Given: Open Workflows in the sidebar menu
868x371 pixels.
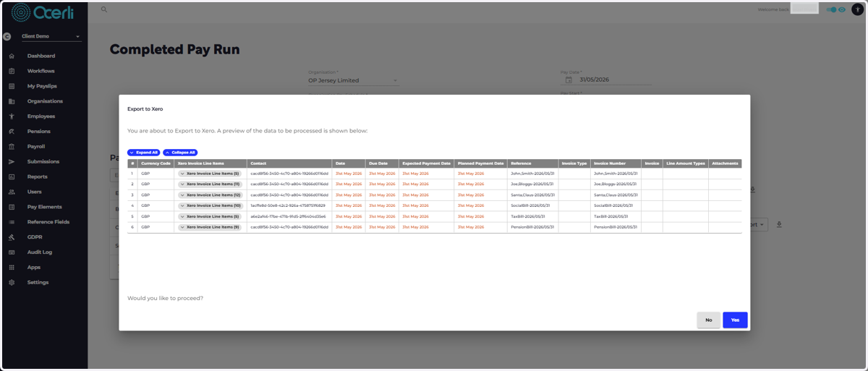Looking at the screenshot, I should coord(41,71).
